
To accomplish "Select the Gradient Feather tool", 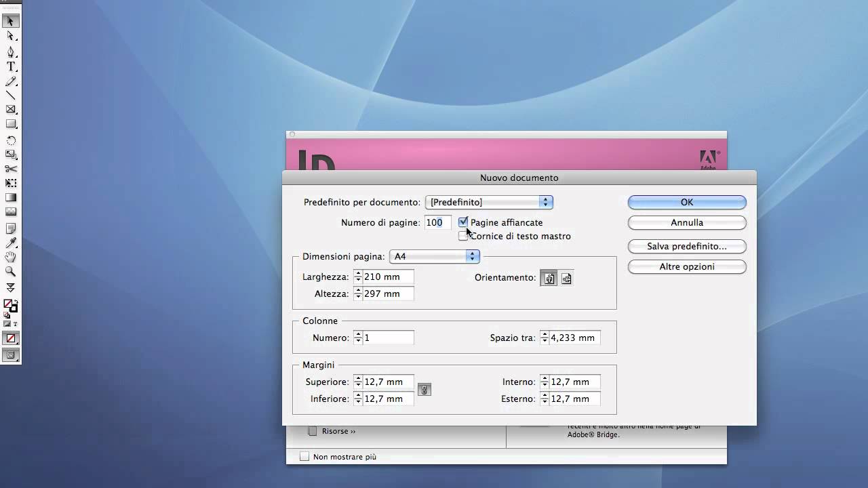I will [x=11, y=211].
